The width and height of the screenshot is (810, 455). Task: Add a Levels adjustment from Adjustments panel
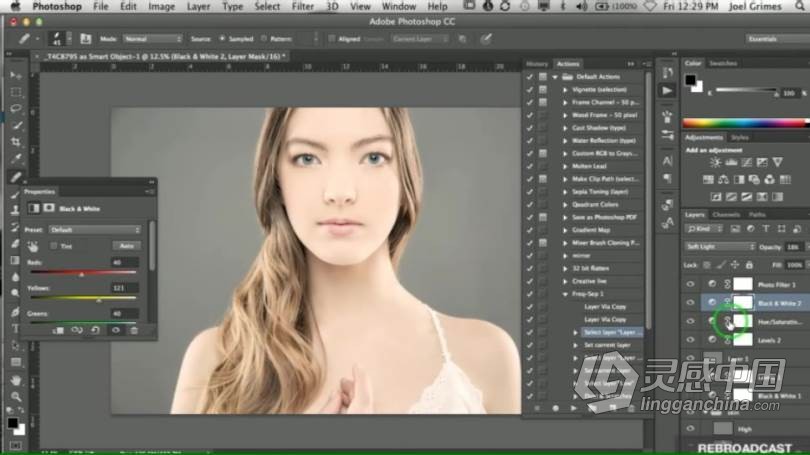pos(731,163)
